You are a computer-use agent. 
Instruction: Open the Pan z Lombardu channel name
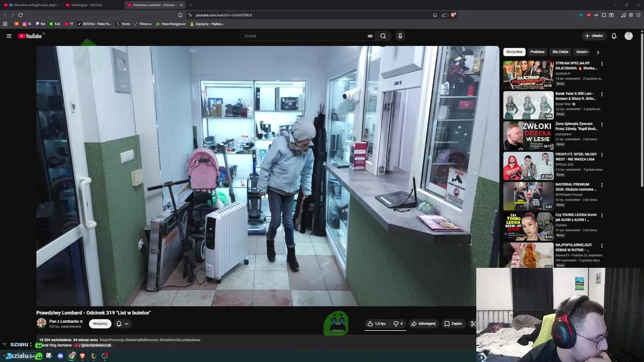(64, 321)
